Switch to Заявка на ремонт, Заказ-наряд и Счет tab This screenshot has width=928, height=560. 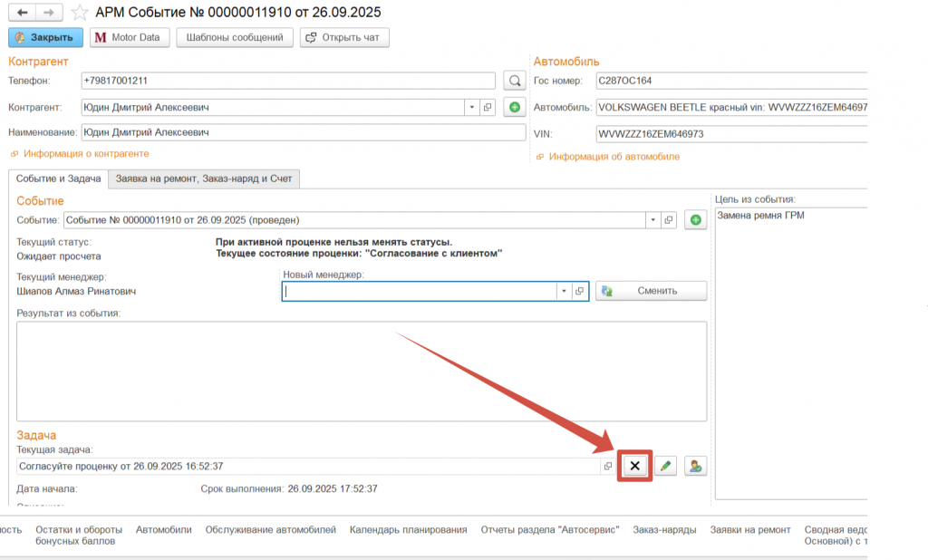click(x=204, y=179)
